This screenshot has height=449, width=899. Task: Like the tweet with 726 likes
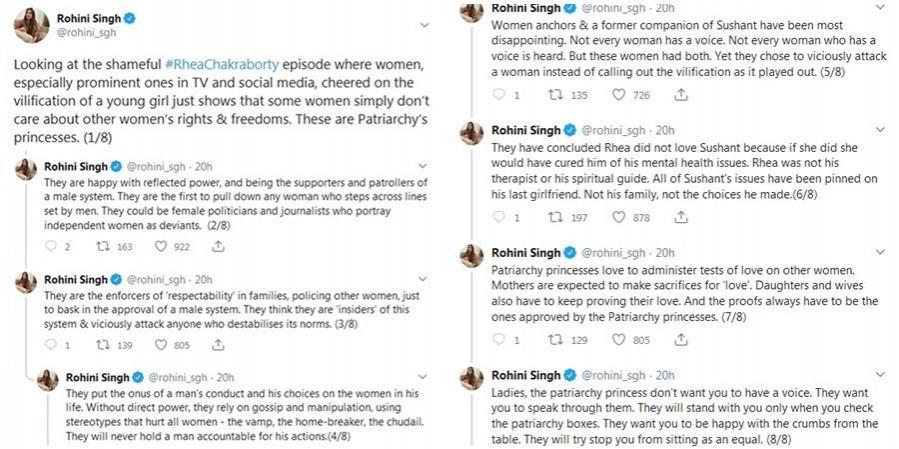click(618, 95)
